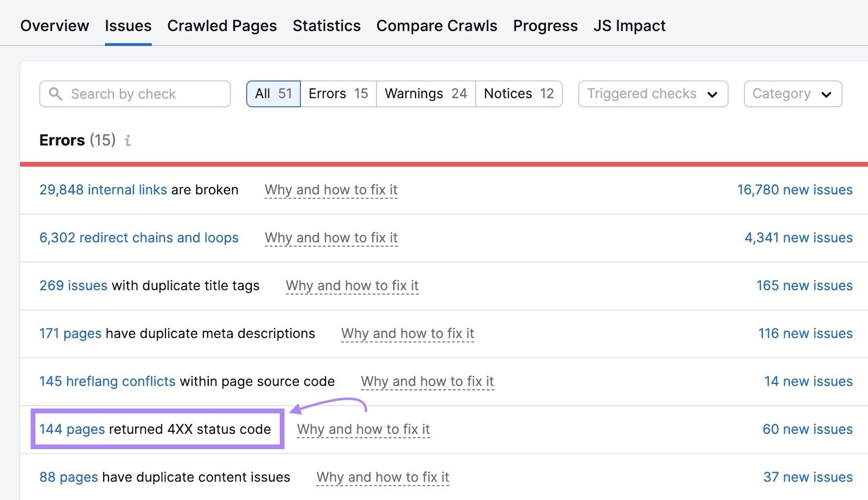Viewport: 868px width, 500px height.
Task: Go to the Statistics tab
Action: pyautogui.click(x=327, y=25)
